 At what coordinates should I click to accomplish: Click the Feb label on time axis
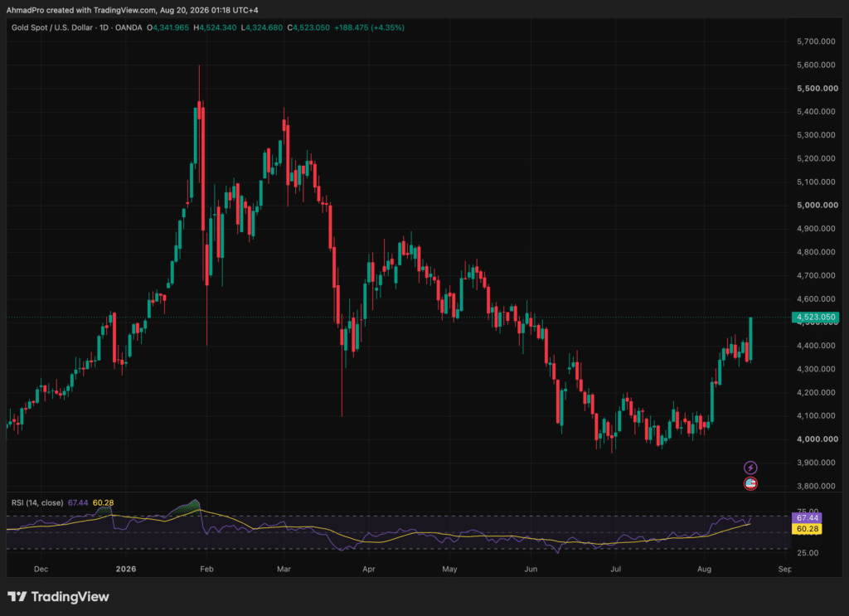[x=206, y=569]
